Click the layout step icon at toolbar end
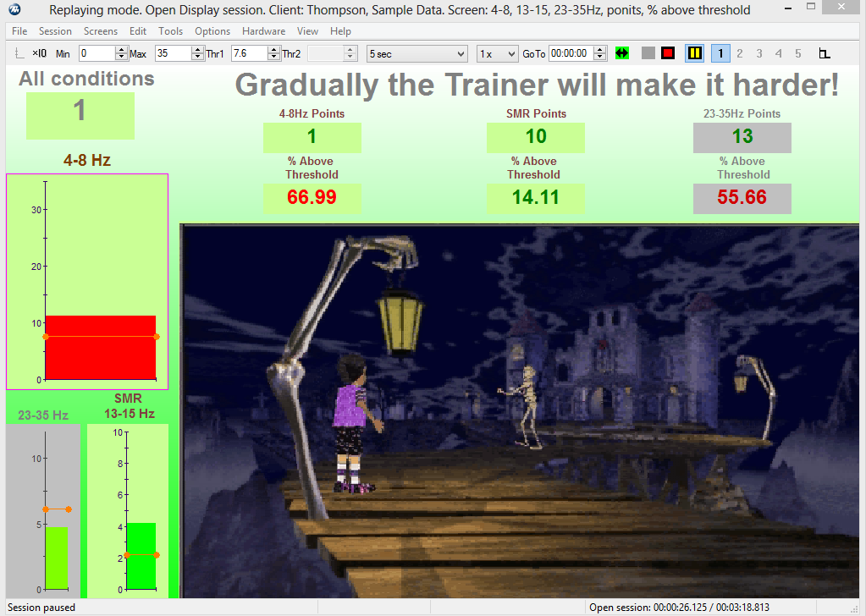Image resolution: width=866 pixels, height=616 pixels. point(824,53)
